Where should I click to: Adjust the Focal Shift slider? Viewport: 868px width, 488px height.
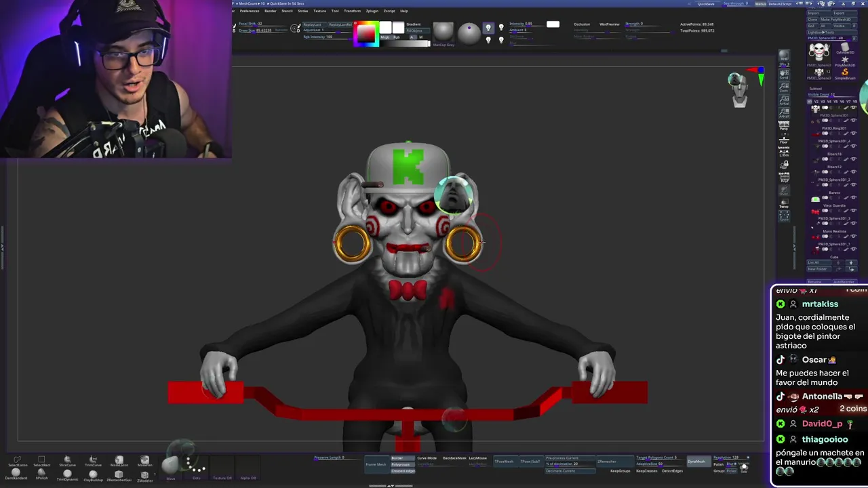263,24
